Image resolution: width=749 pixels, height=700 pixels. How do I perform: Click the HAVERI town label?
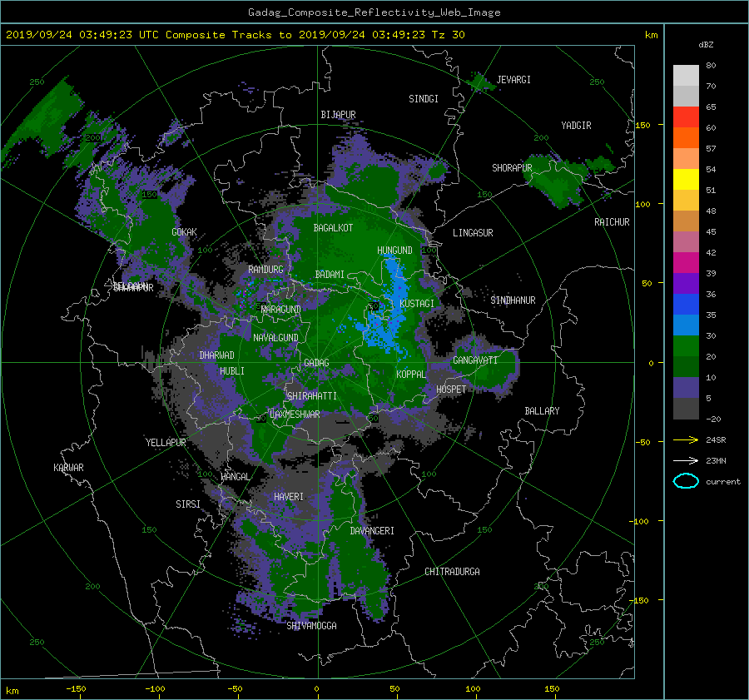point(289,497)
